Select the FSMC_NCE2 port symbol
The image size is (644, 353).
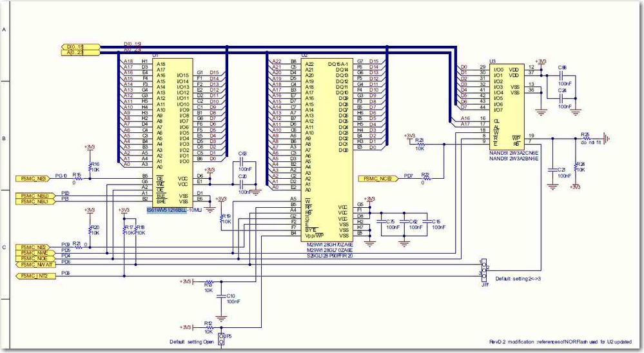click(378, 179)
